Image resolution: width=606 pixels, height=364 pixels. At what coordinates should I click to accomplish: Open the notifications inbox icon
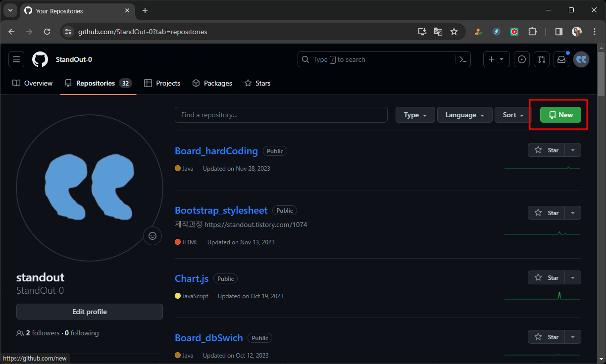[561, 59]
